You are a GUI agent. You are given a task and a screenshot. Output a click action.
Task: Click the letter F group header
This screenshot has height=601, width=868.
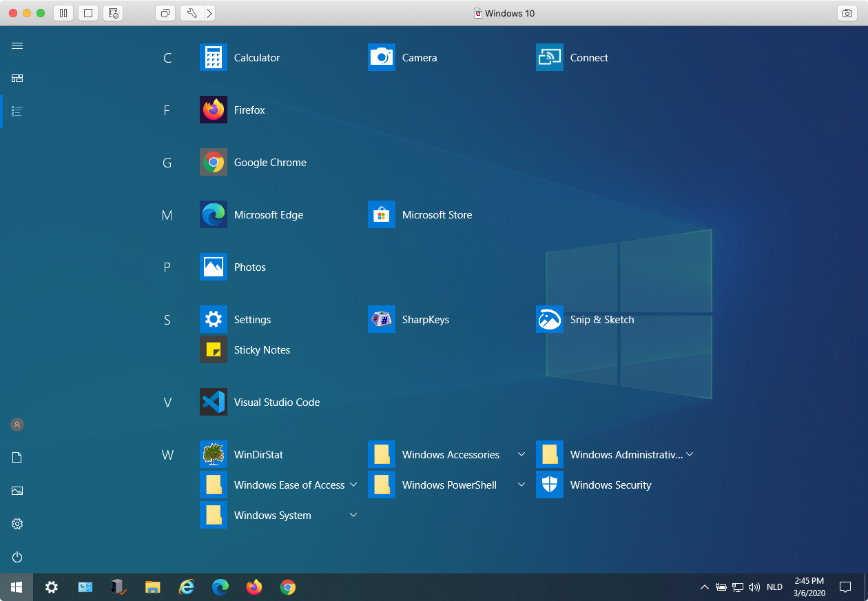[167, 110]
